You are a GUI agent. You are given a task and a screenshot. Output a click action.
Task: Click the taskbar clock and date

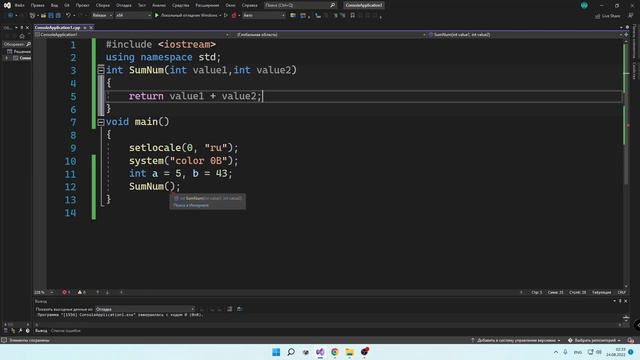(x=616, y=352)
